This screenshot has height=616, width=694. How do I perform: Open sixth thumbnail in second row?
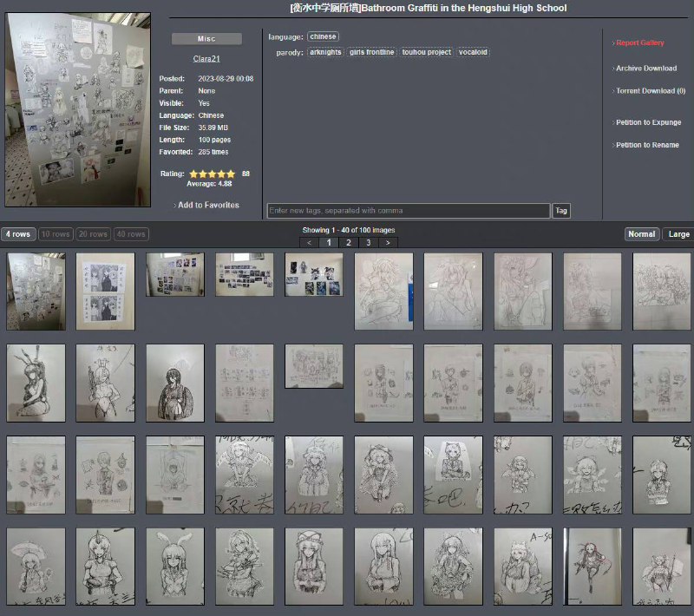(x=383, y=383)
